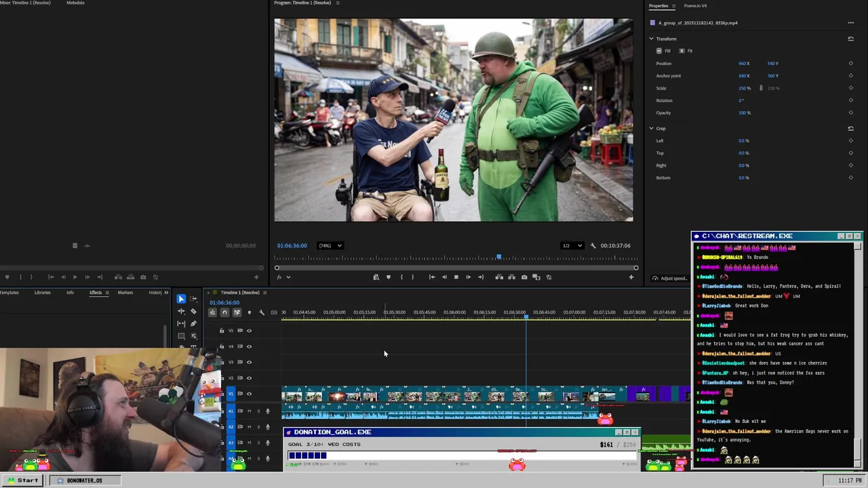Image resolution: width=868 pixels, height=488 pixels.
Task: Open clip options three-dot menu
Action: (850, 23)
